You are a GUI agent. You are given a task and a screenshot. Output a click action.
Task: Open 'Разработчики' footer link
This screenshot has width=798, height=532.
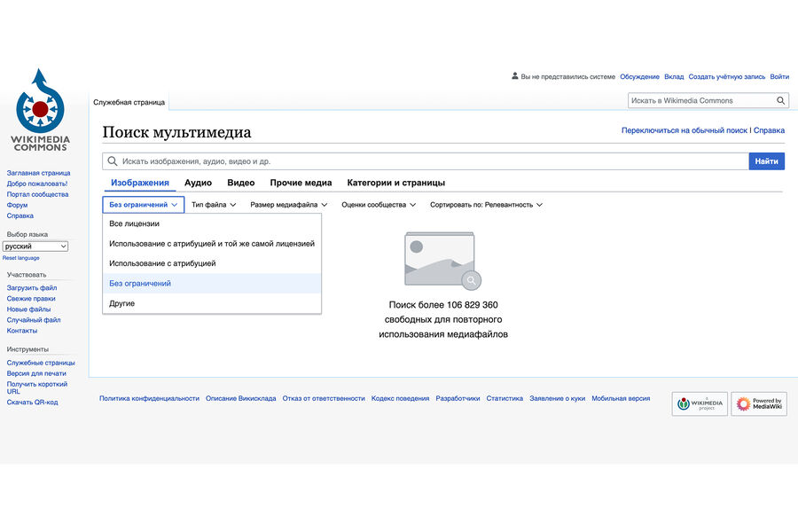[x=458, y=399]
